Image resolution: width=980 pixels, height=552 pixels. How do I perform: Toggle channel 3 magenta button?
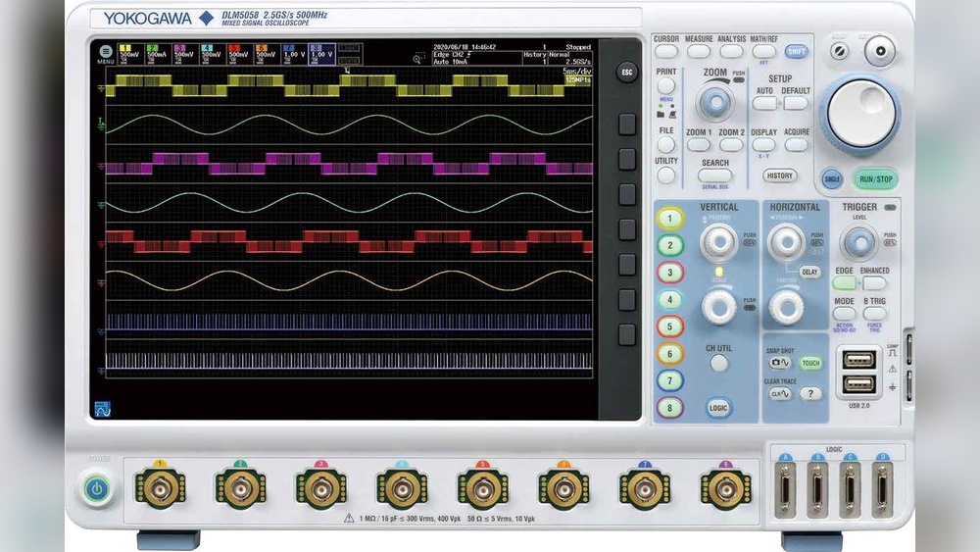[x=670, y=273]
